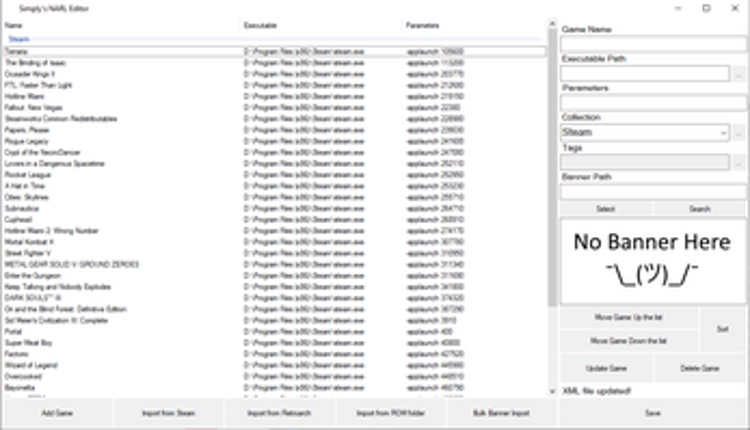Select Mortal Kombat X row

click(x=274, y=242)
